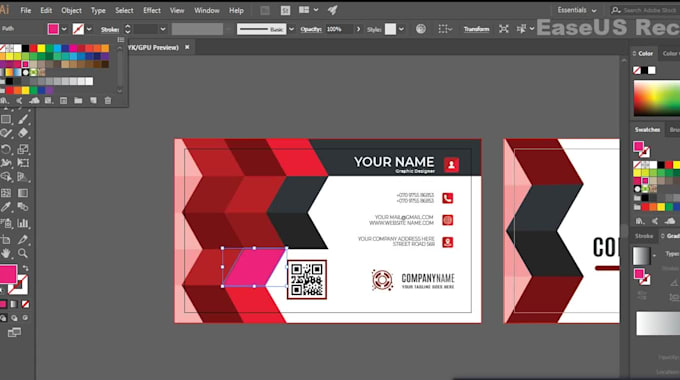The width and height of the screenshot is (680, 380).
Task: Click Swap Fill and Stroke arrows
Action: 25,269
